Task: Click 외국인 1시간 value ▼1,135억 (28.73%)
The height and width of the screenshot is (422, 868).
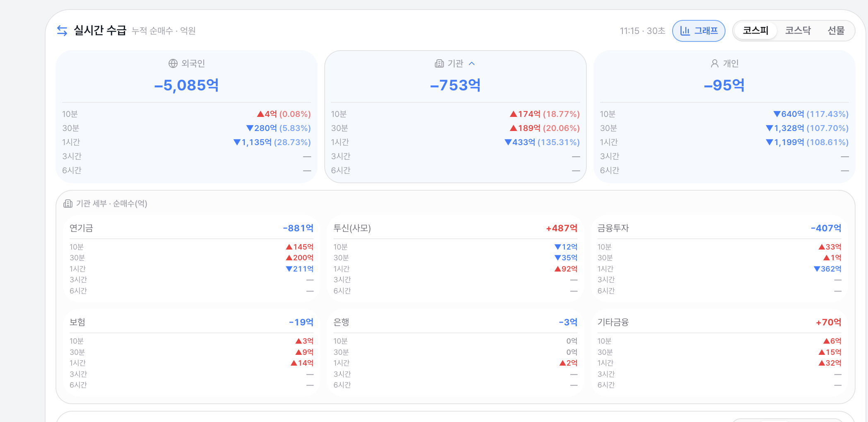Action: click(x=272, y=142)
